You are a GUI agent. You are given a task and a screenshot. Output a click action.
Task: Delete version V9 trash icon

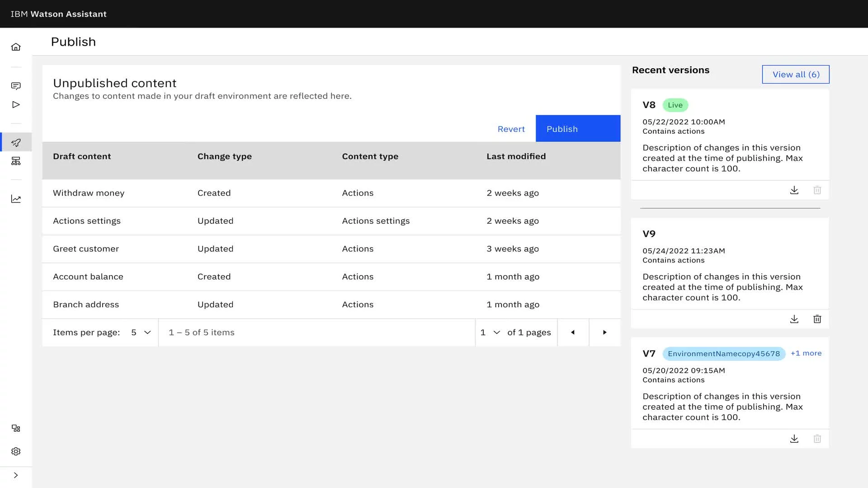[817, 319]
